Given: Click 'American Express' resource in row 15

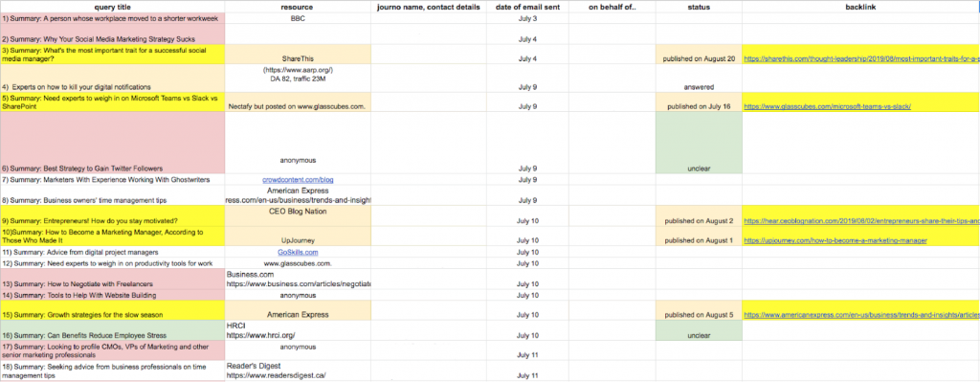Looking at the screenshot, I should (x=299, y=311).
